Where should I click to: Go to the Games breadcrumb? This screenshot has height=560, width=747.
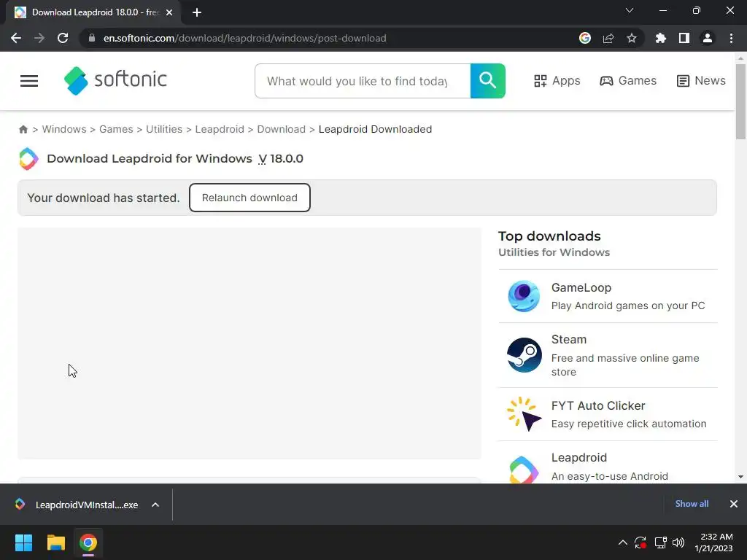pyautogui.click(x=116, y=129)
